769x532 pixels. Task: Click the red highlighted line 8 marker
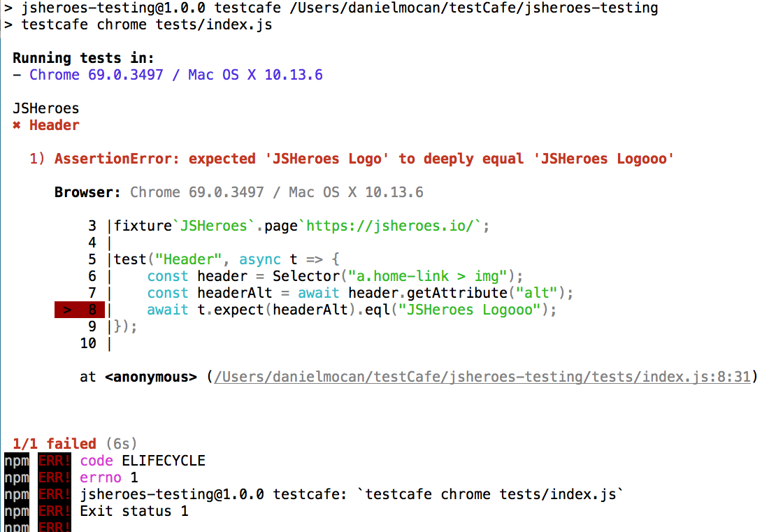pos(80,310)
